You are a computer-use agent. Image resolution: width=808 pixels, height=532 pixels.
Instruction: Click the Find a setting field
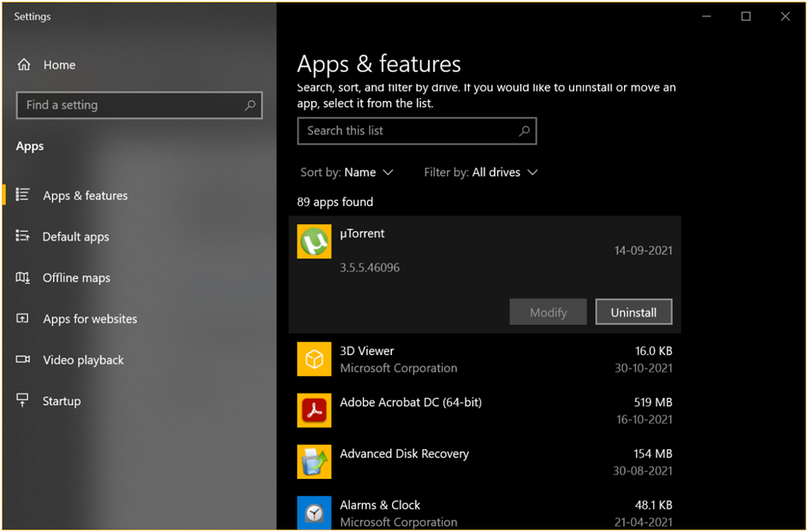(x=140, y=105)
